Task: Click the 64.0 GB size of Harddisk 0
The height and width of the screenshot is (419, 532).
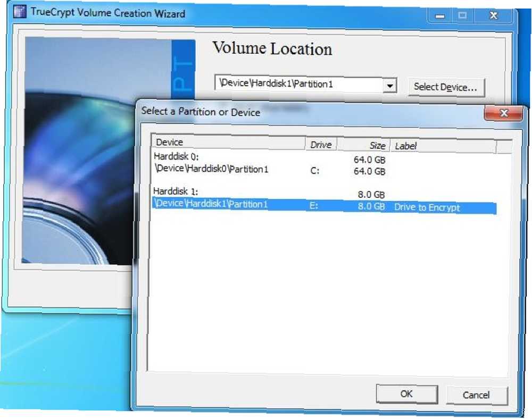Action: click(369, 160)
